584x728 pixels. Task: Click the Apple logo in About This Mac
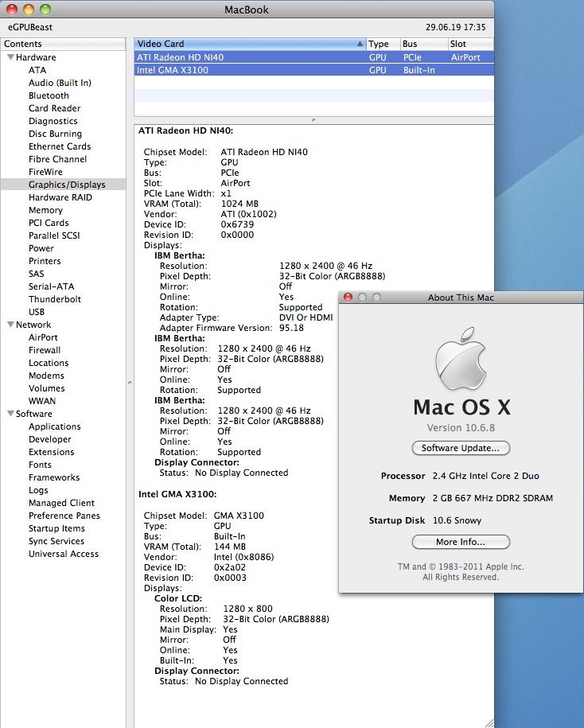(x=461, y=358)
